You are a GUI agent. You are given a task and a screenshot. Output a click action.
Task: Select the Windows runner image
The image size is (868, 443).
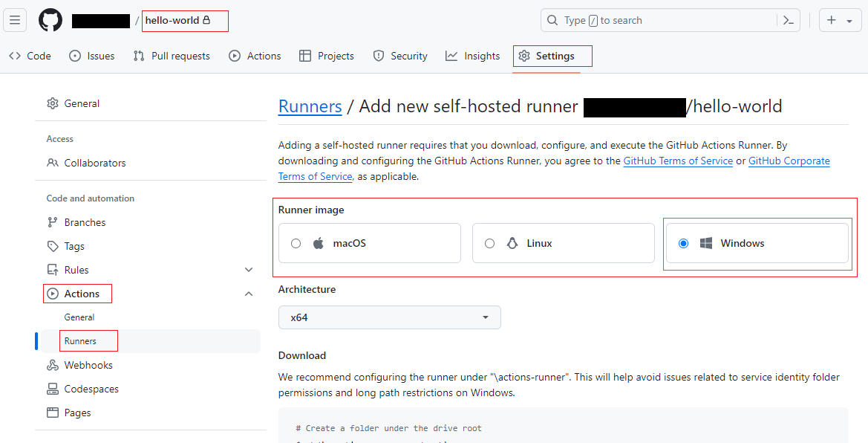pos(684,242)
